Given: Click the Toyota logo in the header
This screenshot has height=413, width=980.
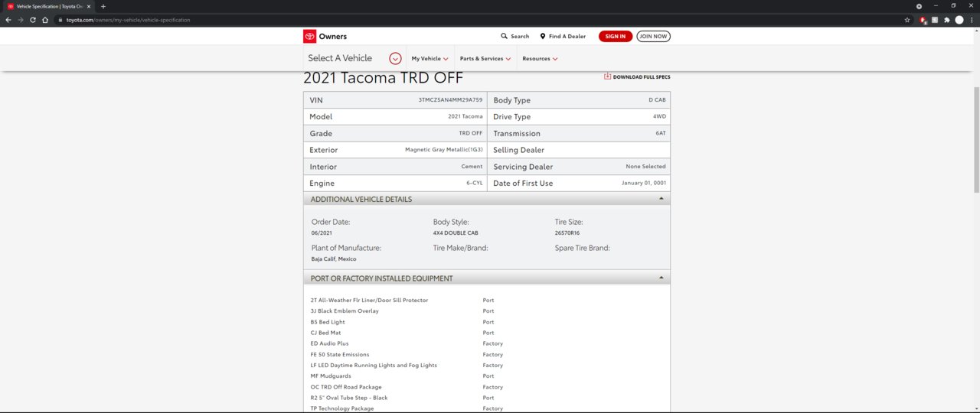Looking at the screenshot, I should point(309,36).
